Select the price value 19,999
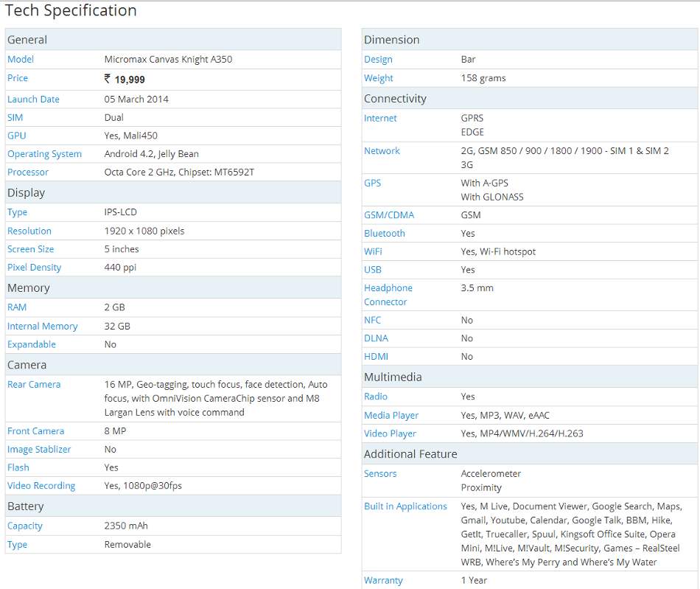 click(x=125, y=80)
